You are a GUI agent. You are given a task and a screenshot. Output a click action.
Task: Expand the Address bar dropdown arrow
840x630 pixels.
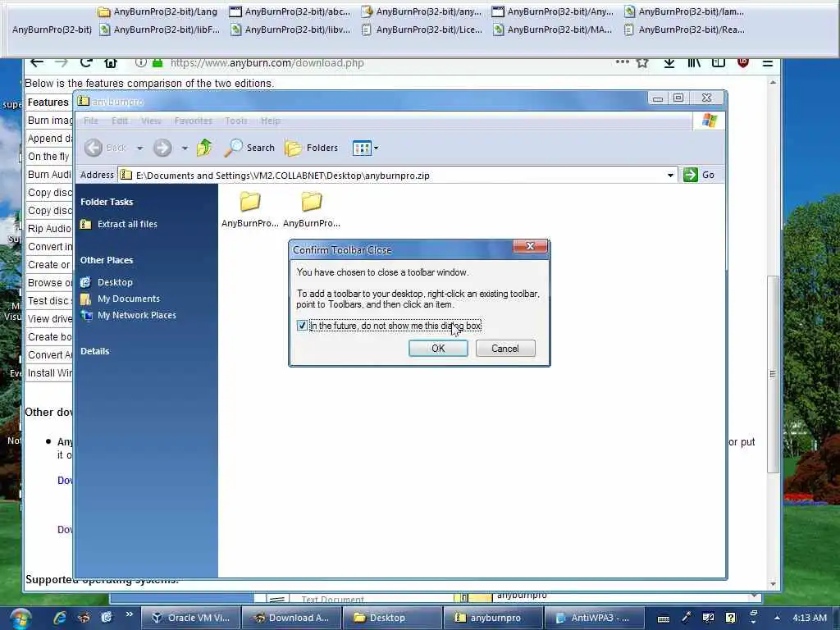(x=670, y=176)
